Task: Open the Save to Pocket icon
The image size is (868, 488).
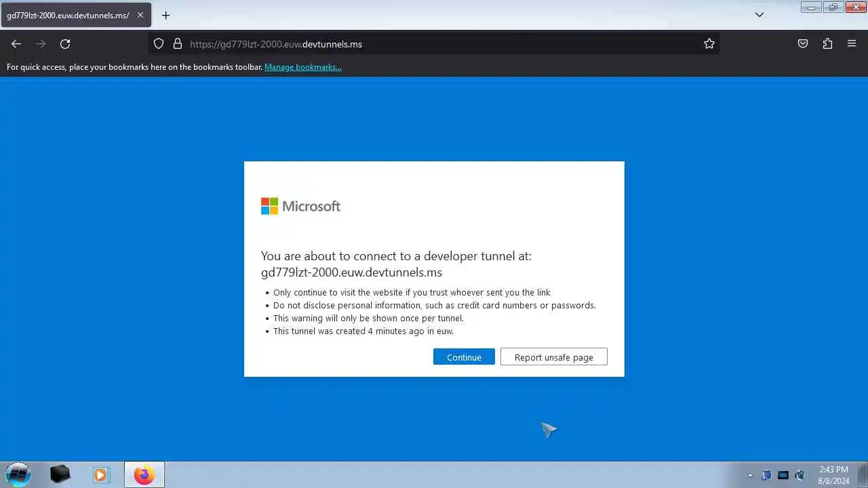Action: [803, 44]
